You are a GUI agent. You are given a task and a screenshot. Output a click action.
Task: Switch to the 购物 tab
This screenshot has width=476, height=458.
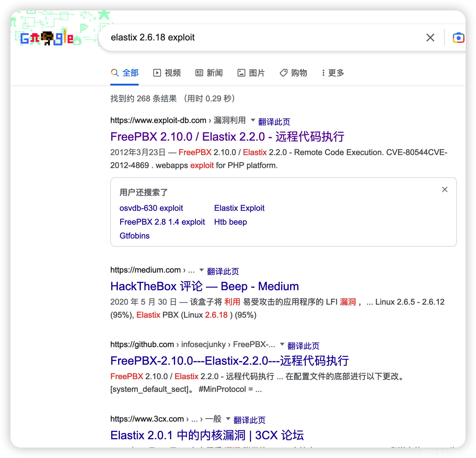click(x=293, y=73)
